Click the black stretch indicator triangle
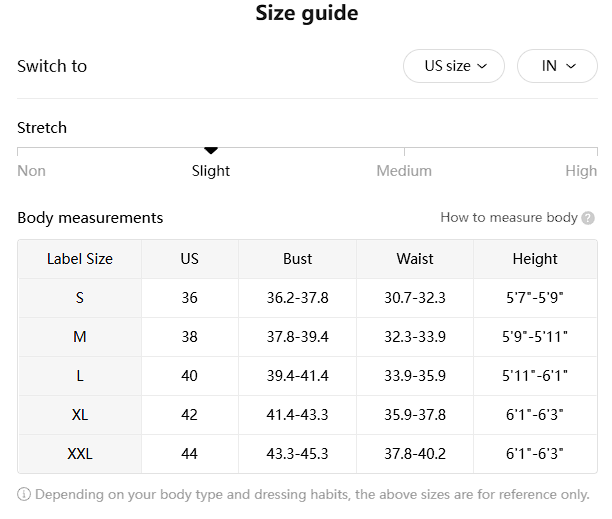Screen dimensions: 612x519 [x=211, y=150]
